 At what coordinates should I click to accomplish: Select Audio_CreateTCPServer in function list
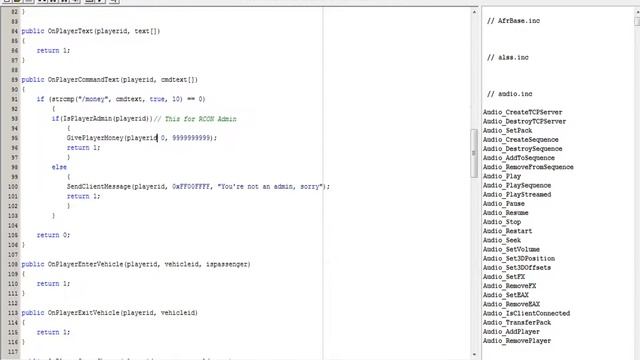point(522,112)
